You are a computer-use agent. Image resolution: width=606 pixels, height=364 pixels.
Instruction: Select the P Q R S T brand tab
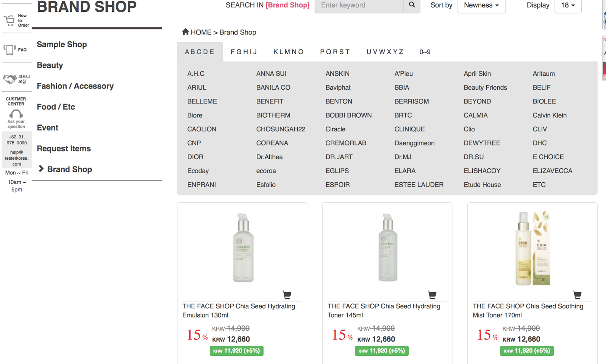[x=335, y=52]
